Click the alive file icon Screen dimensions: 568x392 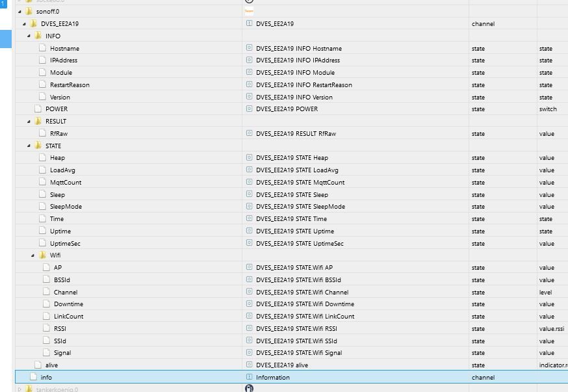pos(38,365)
